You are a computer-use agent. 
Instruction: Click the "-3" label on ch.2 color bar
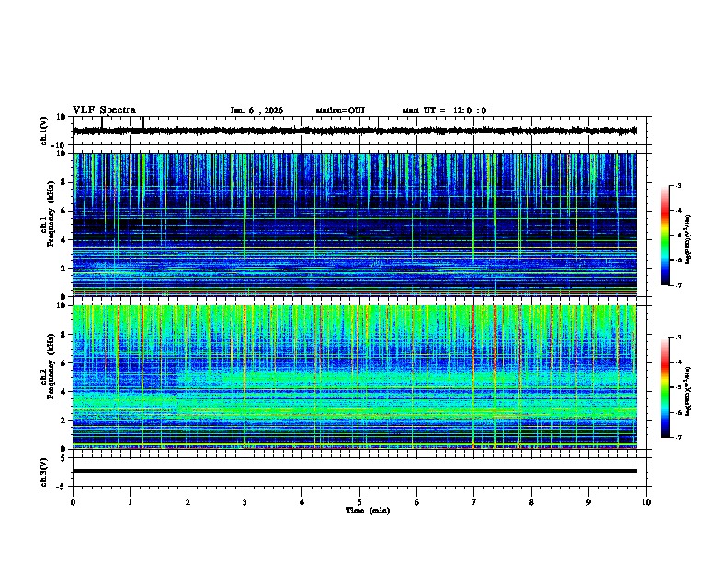(x=677, y=338)
